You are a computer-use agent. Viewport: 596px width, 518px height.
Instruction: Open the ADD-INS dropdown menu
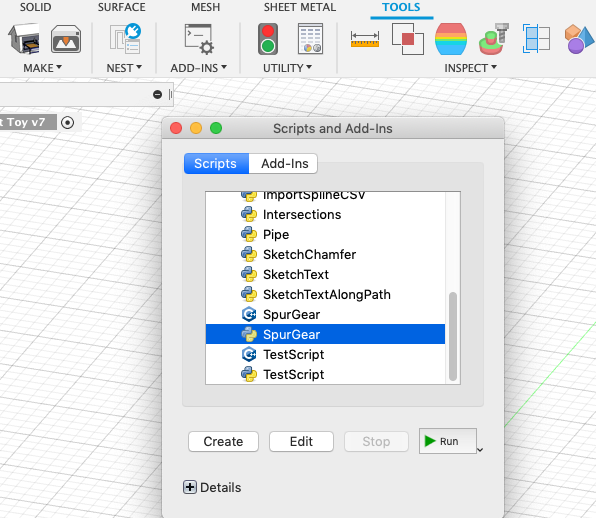pos(198,68)
